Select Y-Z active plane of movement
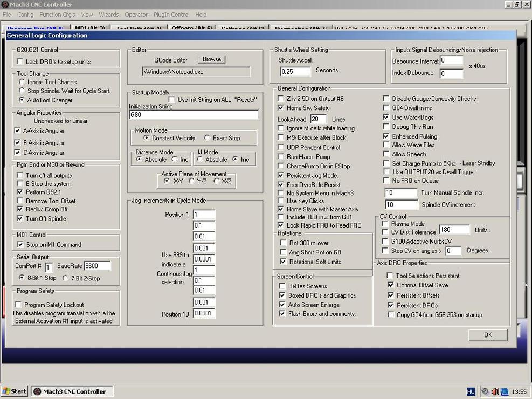This screenshot has height=399, width=532. (x=192, y=181)
